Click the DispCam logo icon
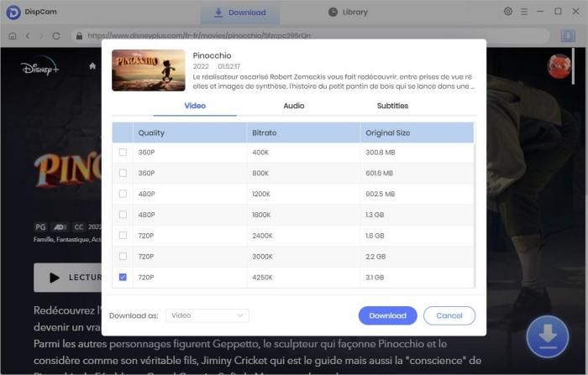 tap(13, 13)
